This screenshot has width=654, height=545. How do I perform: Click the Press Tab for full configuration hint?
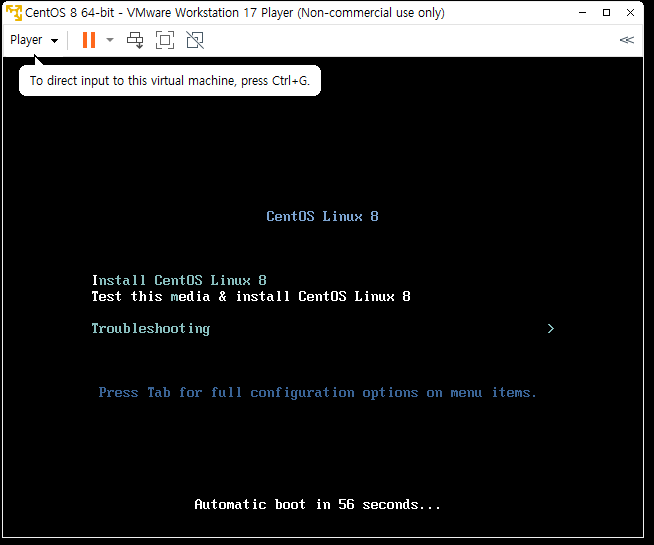pos(317,393)
